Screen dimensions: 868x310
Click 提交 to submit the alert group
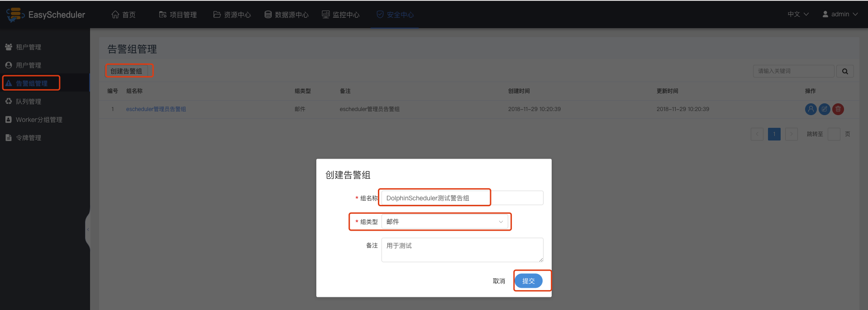pos(529,281)
